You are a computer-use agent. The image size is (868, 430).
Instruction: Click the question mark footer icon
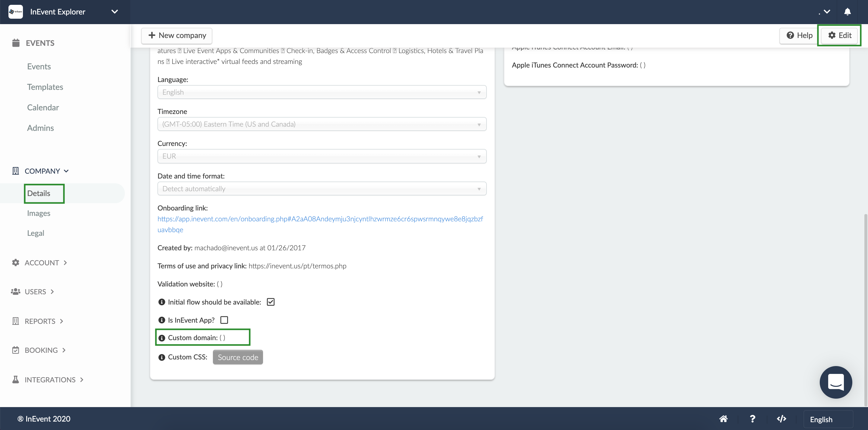tap(752, 419)
